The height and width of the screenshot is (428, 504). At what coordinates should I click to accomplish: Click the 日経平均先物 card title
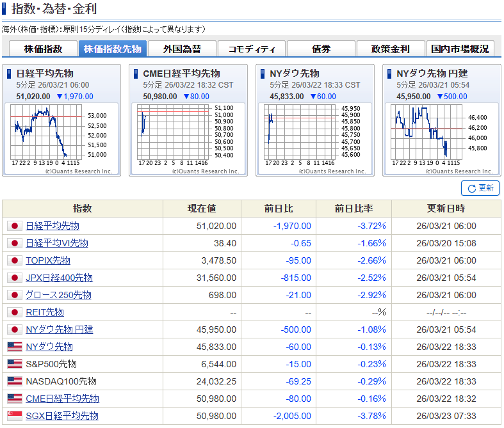pos(45,74)
